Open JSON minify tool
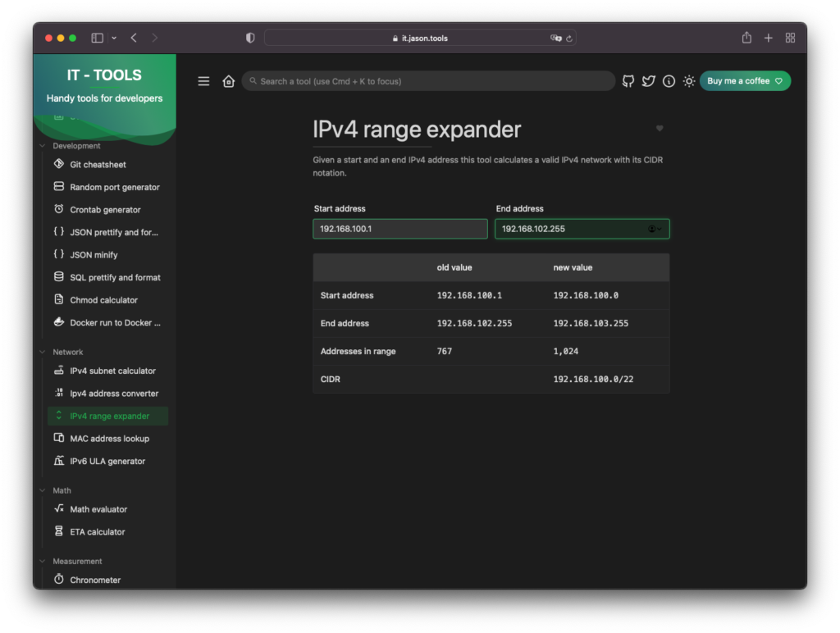The image size is (840, 633). (107, 254)
